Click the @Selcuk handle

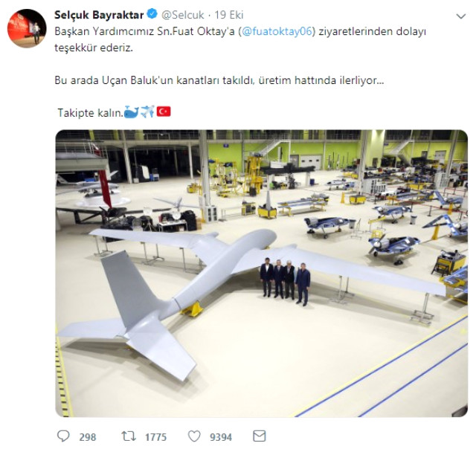[x=183, y=15]
